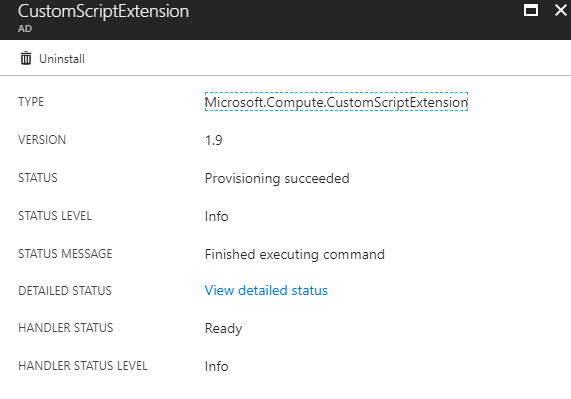Open the View detailed status link

click(x=266, y=291)
